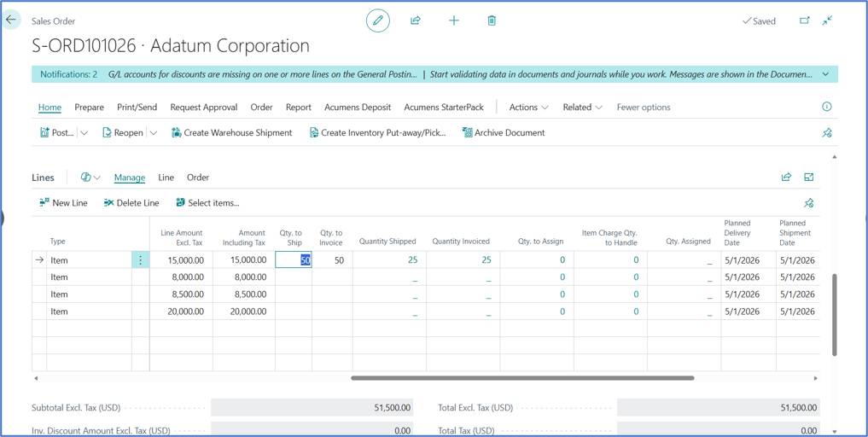Select the Line tab in Lines
The width and height of the screenshot is (868, 437).
(x=166, y=178)
